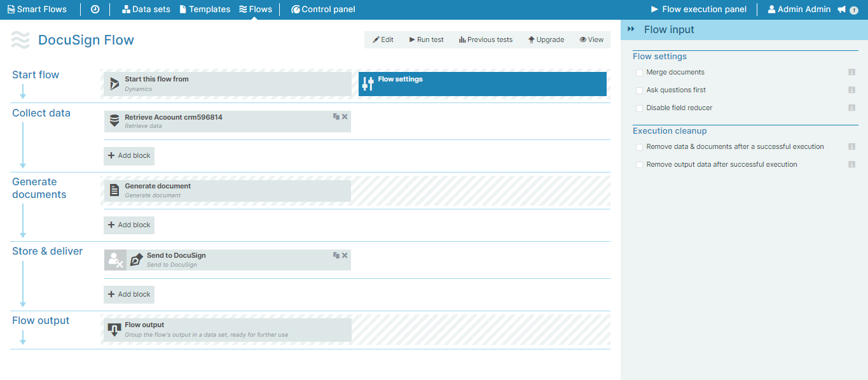Delete the Send to DocuSign block
Image resolution: width=868 pixels, height=380 pixels.
click(345, 255)
